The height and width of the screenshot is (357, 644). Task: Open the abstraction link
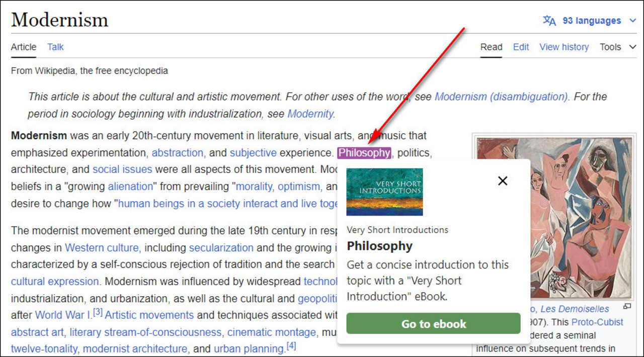click(x=178, y=153)
